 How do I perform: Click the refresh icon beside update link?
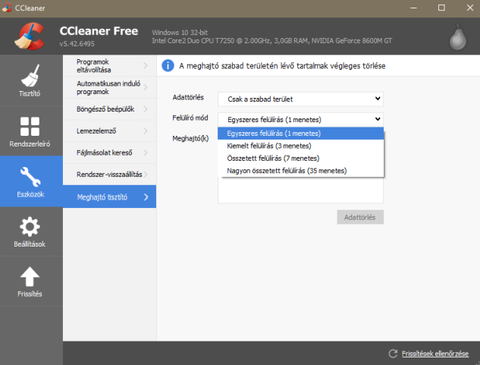click(x=393, y=354)
